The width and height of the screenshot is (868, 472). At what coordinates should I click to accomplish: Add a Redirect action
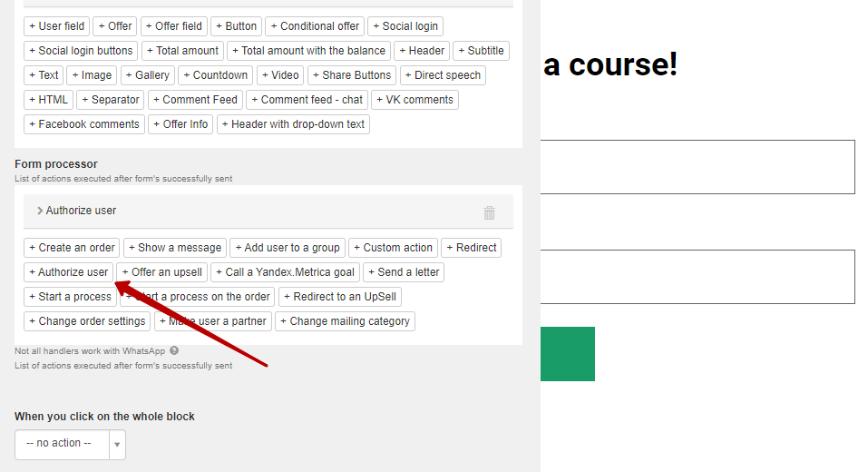pyautogui.click(x=472, y=248)
